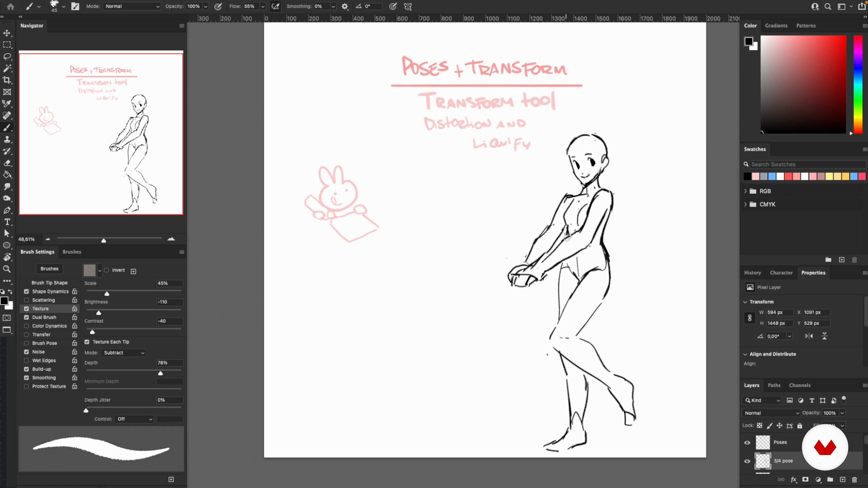The image size is (868, 488).
Task: Open the brush blend Mode Normal dropdown
Action: [x=131, y=6]
